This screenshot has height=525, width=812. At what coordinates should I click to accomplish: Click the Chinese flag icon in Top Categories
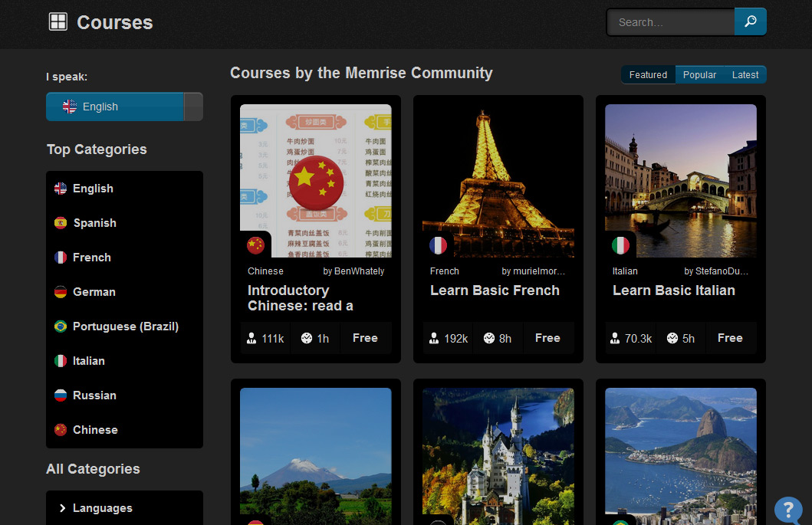(x=61, y=430)
